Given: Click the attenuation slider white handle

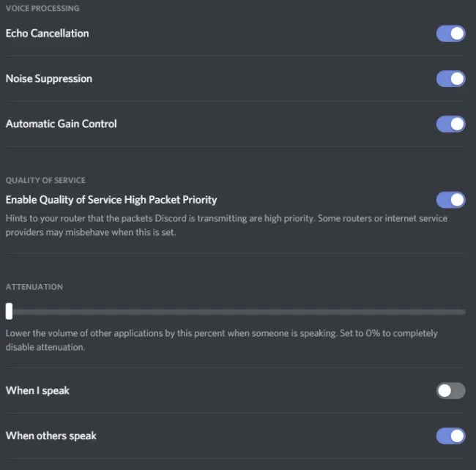Looking at the screenshot, I should (9, 311).
